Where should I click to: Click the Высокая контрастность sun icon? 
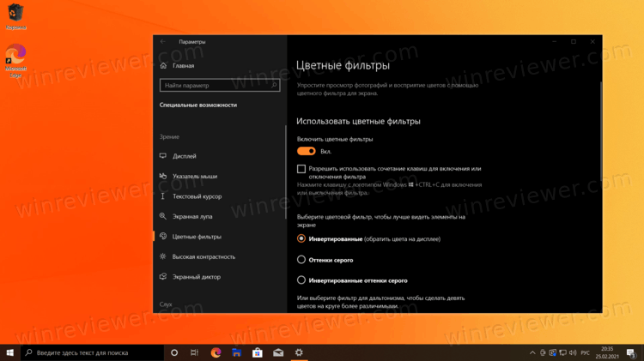coord(163,256)
